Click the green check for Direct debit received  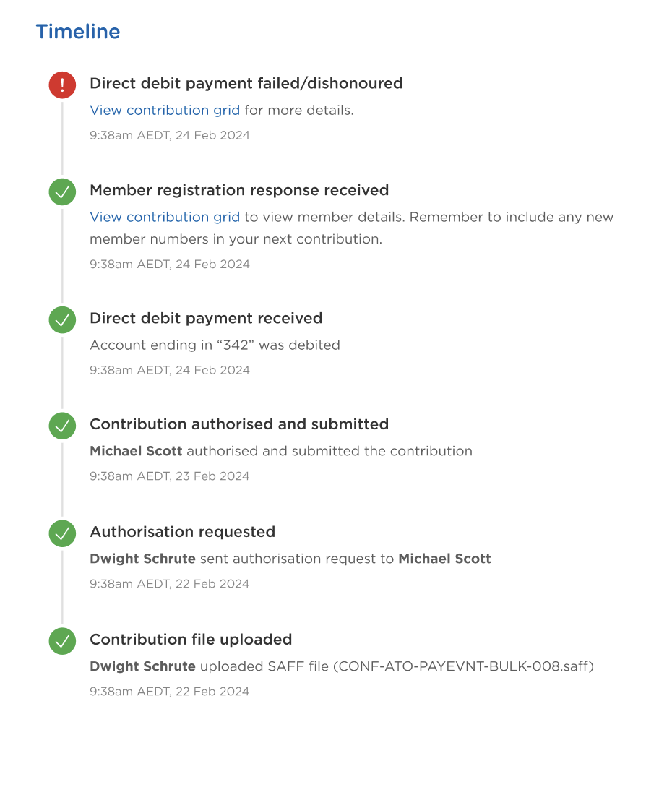coord(62,319)
